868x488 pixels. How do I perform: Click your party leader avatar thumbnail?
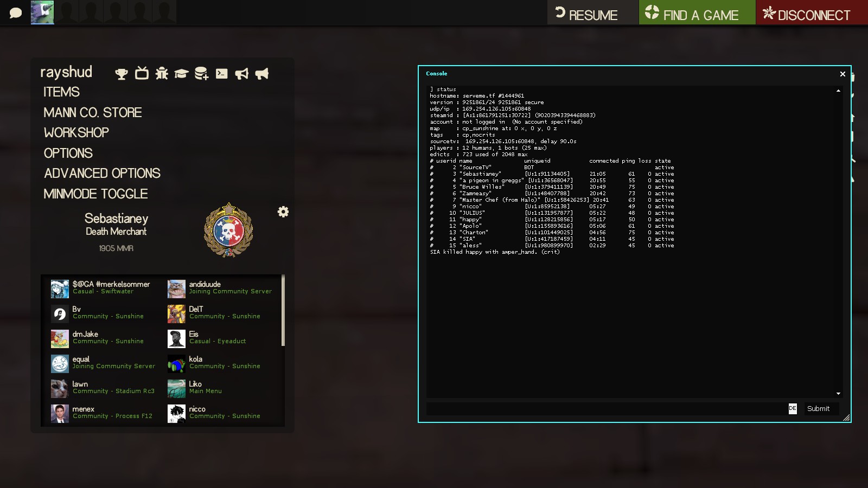(x=42, y=12)
